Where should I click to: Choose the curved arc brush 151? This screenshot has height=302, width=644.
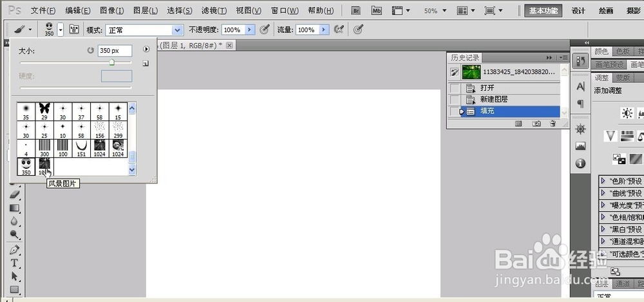pos(81,148)
